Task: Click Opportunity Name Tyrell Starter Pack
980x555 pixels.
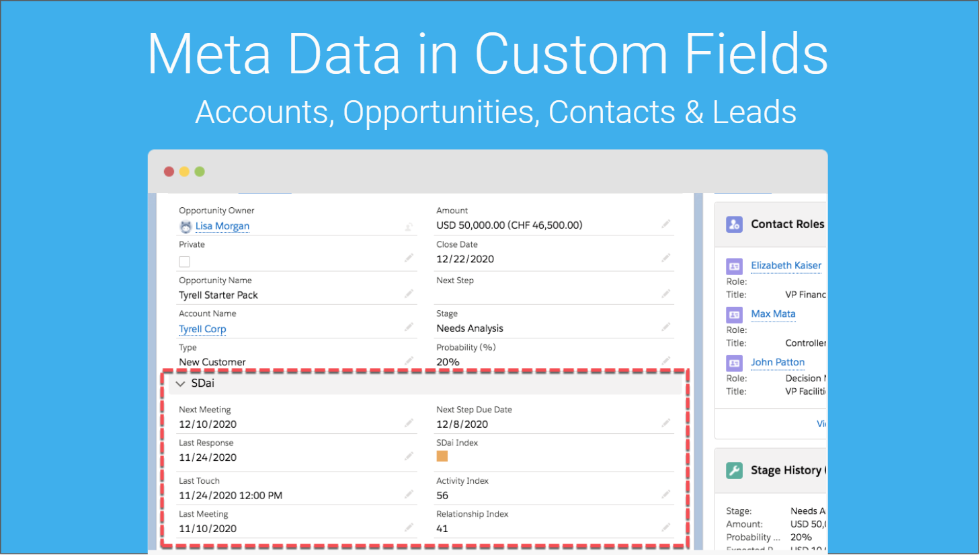Action: pyautogui.click(x=218, y=295)
